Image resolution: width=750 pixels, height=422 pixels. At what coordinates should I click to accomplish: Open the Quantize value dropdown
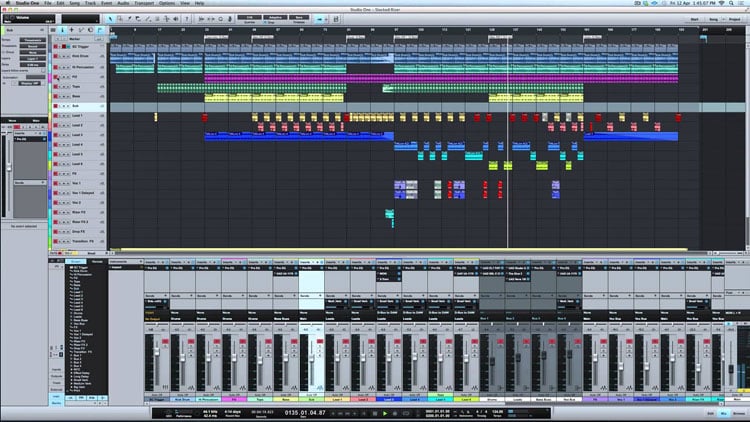point(250,17)
